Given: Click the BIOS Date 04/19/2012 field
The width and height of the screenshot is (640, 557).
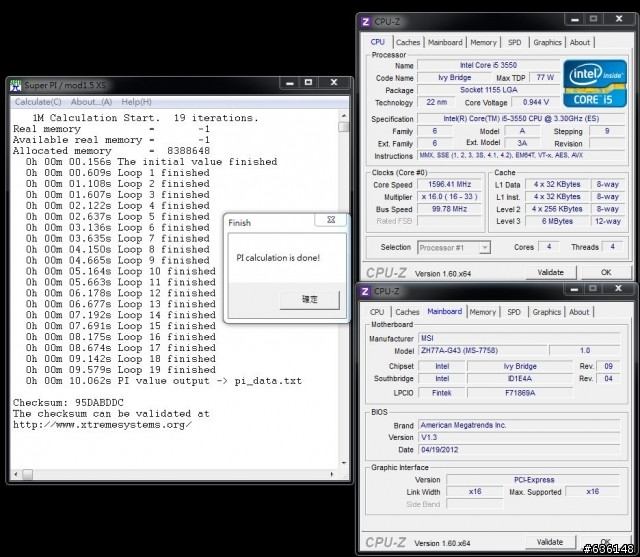Looking at the screenshot, I should (520, 450).
